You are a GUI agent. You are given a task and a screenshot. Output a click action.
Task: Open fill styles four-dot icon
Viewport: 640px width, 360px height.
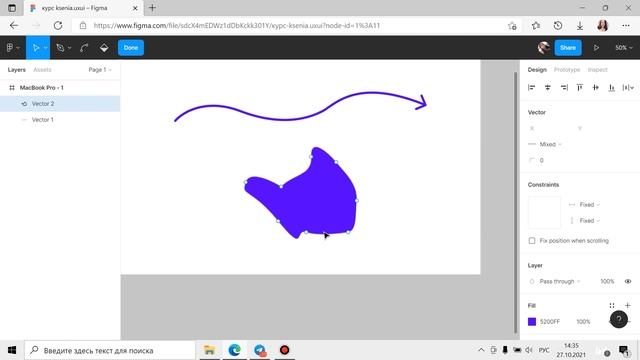[611, 305]
